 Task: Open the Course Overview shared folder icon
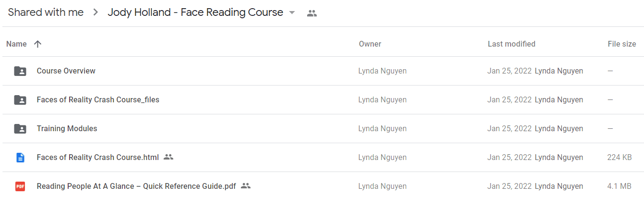(20, 71)
